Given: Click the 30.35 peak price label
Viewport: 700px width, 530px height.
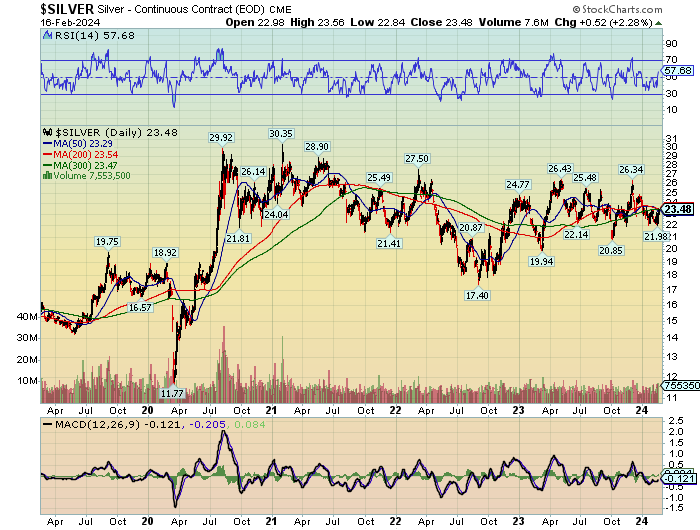Looking at the screenshot, I should (x=281, y=133).
